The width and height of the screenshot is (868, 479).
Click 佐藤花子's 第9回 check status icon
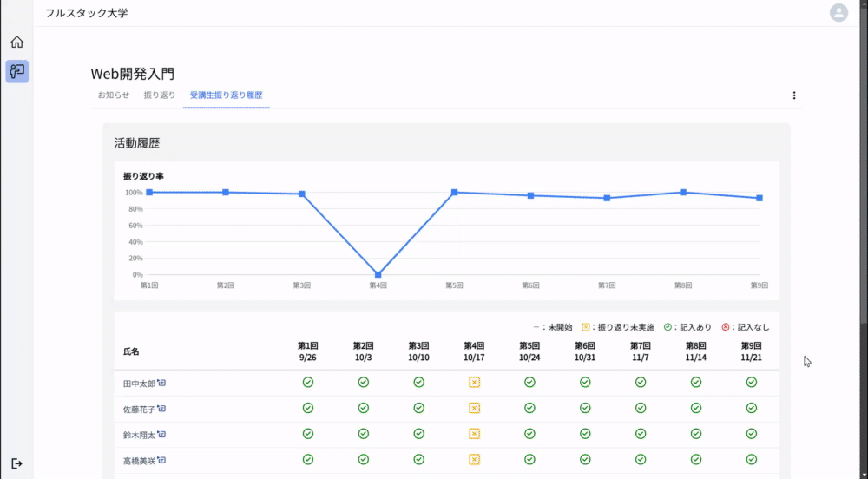click(751, 408)
